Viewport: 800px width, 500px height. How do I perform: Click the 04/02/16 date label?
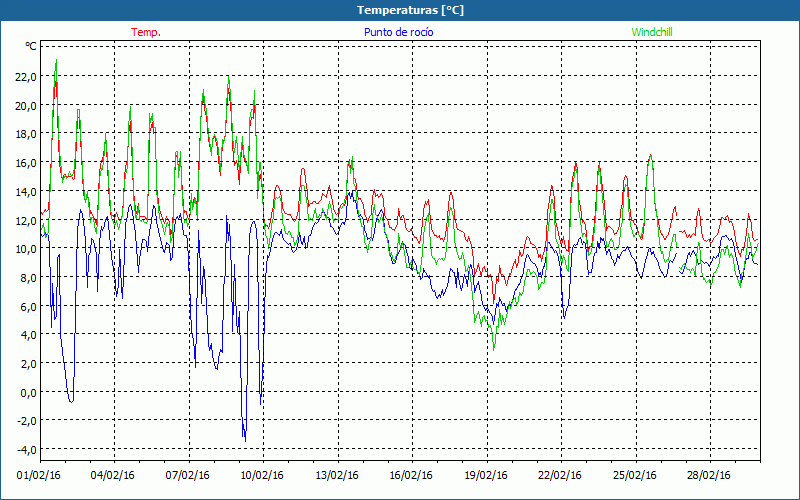tap(113, 476)
